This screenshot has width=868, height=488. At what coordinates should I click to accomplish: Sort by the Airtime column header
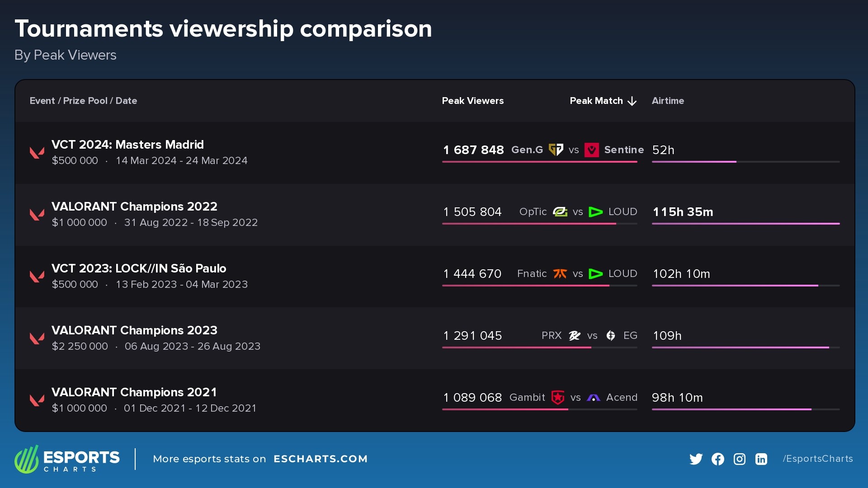tap(668, 101)
